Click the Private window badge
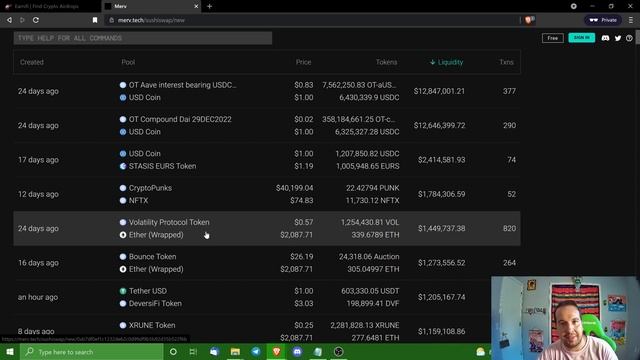 603,20
